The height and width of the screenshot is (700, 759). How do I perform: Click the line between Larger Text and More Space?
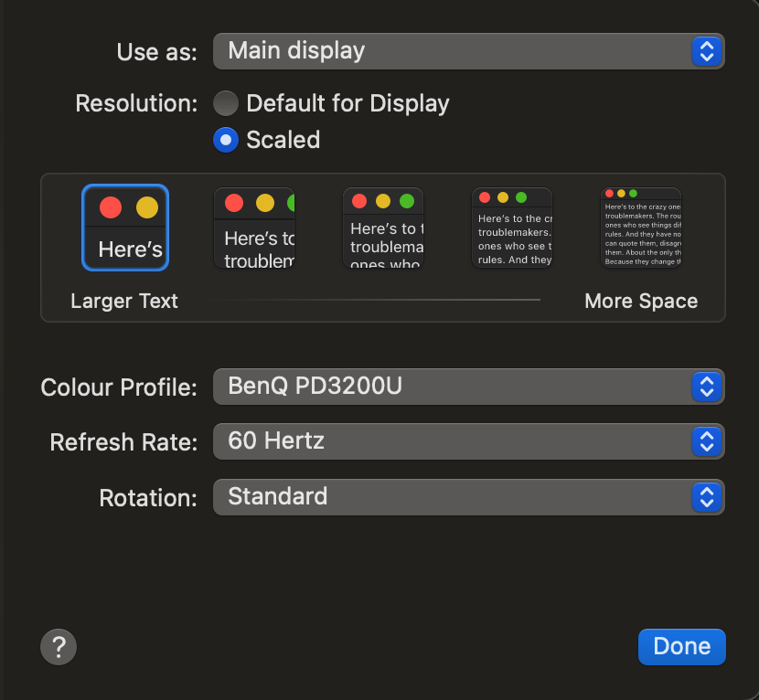pos(379,300)
